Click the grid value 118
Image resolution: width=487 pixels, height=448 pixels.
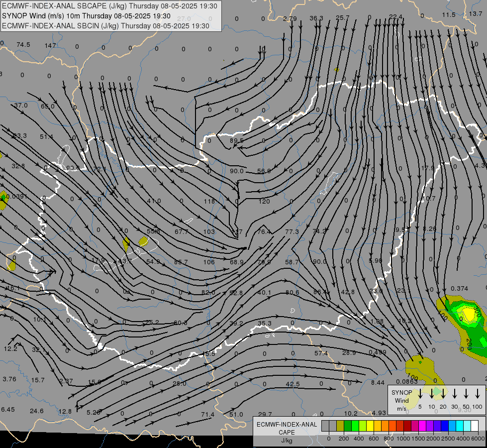(209, 201)
